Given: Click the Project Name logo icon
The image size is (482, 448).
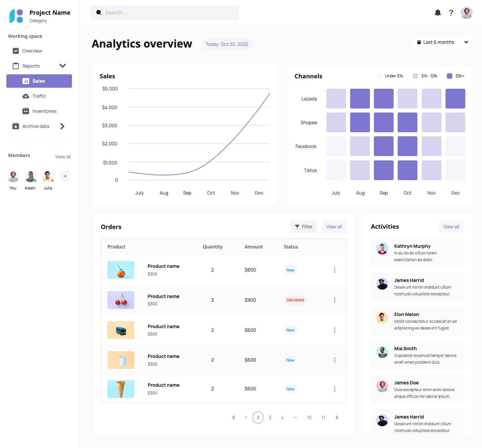Looking at the screenshot, I should pyautogui.click(x=16, y=16).
